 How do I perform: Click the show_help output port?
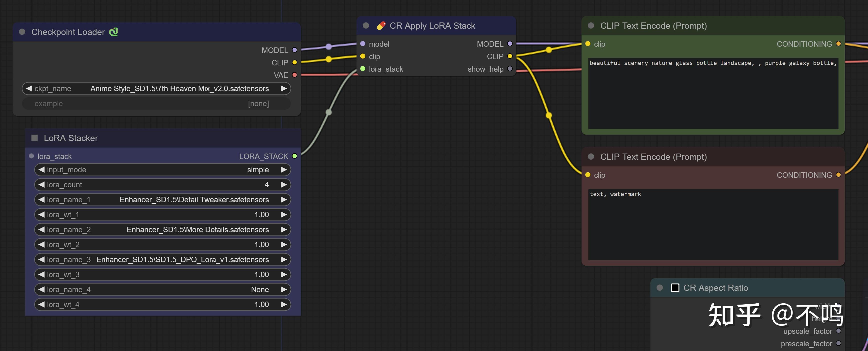(509, 69)
